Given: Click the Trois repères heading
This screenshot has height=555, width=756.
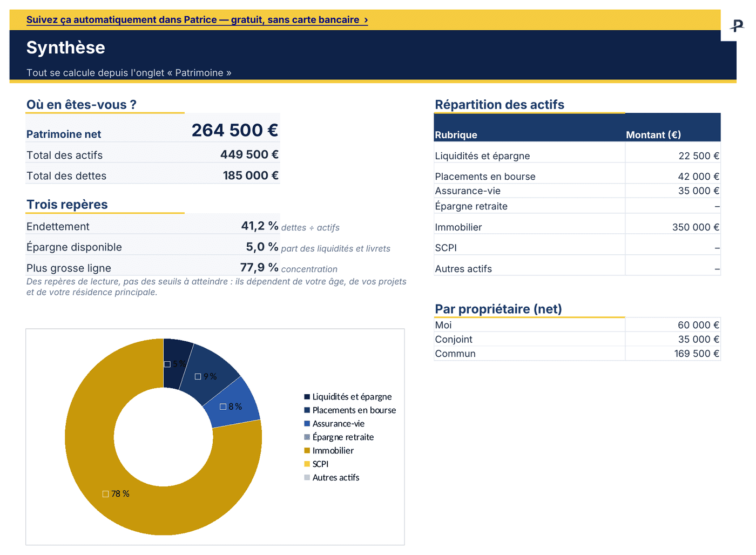Looking at the screenshot, I should pos(67,205).
